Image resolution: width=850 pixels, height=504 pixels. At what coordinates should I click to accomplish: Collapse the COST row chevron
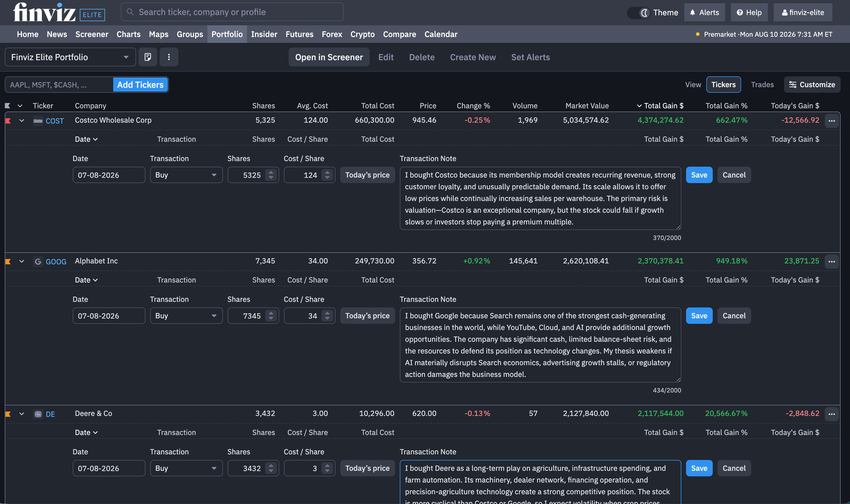(x=22, y=121)
